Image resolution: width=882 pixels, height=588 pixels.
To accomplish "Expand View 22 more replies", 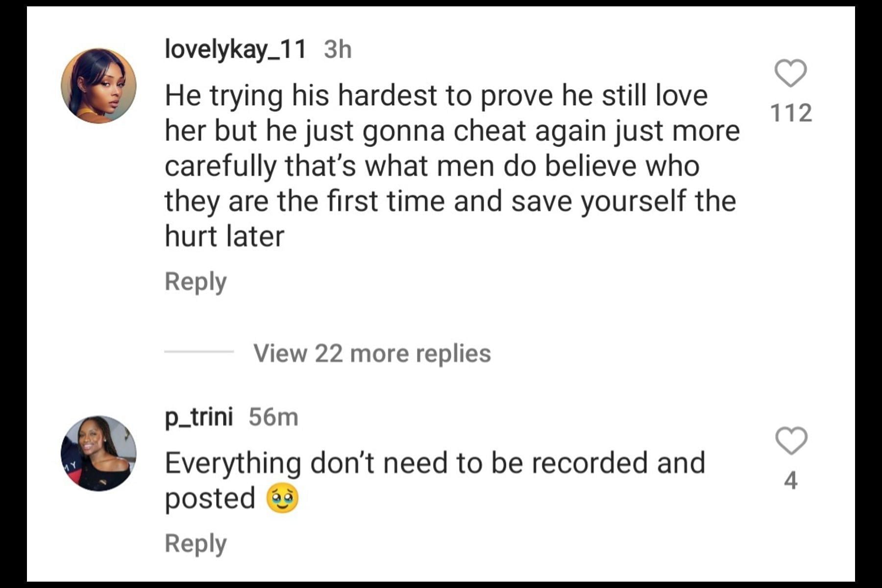I will tap(372, 353).
